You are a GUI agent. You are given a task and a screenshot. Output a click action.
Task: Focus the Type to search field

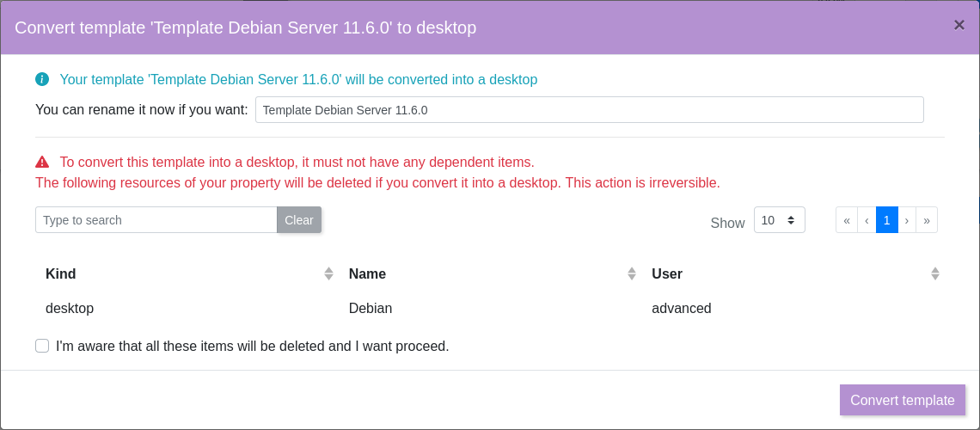coord(156,220)
